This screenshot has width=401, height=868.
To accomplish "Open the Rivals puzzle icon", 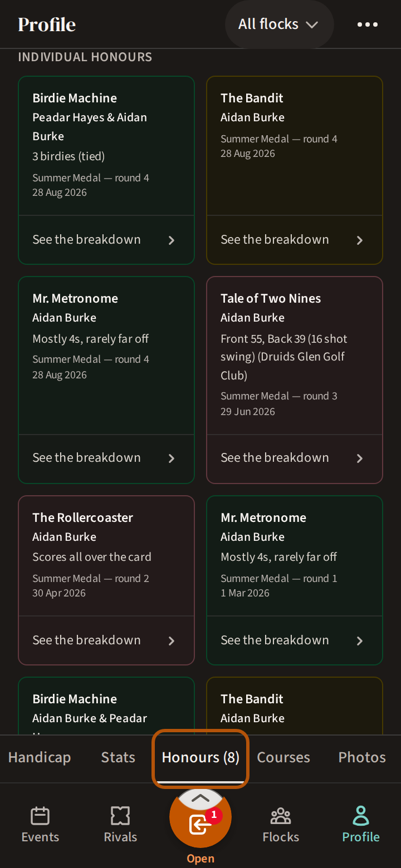I will click(x=120, y=816).
